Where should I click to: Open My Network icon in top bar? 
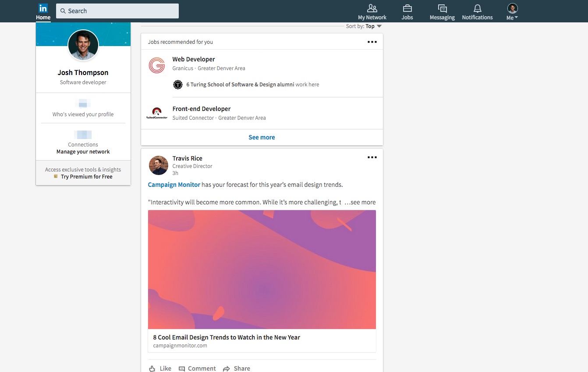(372, 8)
